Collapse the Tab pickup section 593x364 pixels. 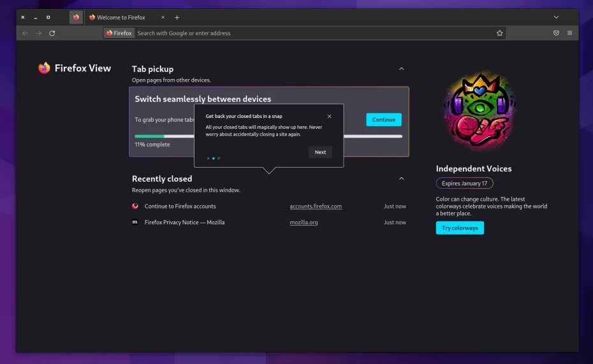(x=402, y=69)
